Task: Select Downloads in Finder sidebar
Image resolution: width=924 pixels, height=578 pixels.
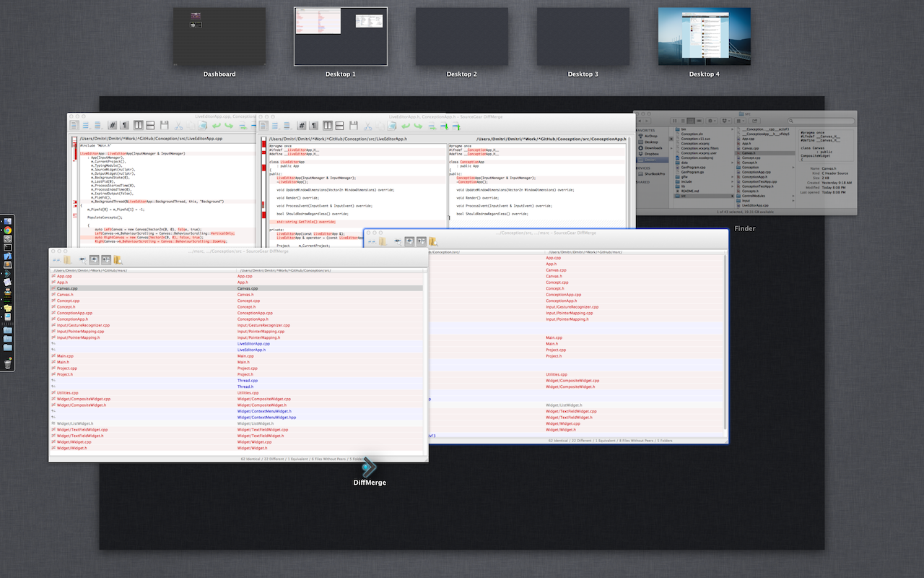Action: (650, 148)
